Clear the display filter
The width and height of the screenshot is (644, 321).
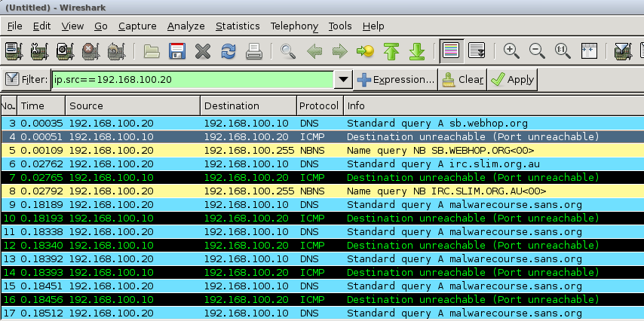(462, 80)
